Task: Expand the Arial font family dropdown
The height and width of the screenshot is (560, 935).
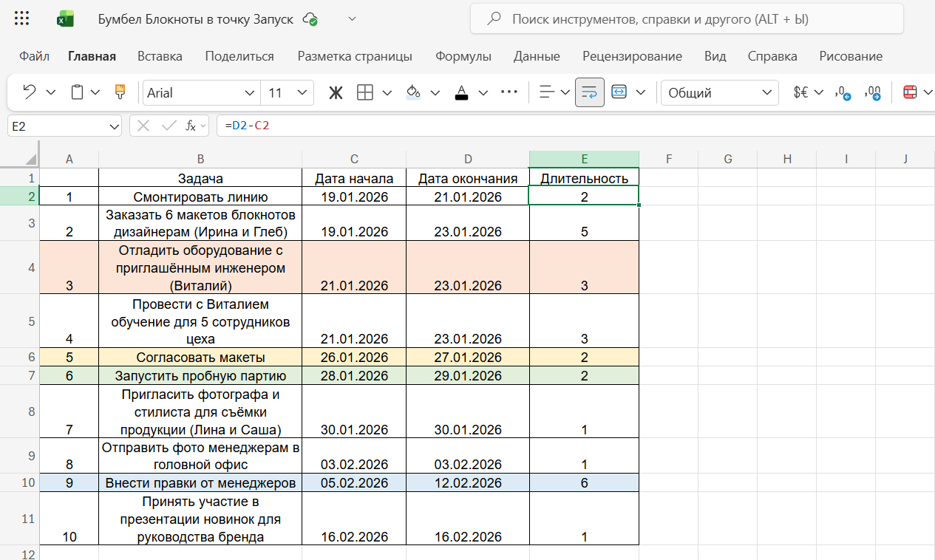Action: click(200, 92)
